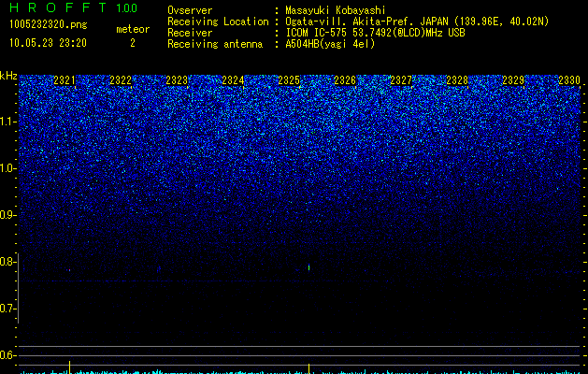This screenshot has height=374, width=588.
Task: Click the observer name Masayuki Kobayashi
Action: point(336,10)
